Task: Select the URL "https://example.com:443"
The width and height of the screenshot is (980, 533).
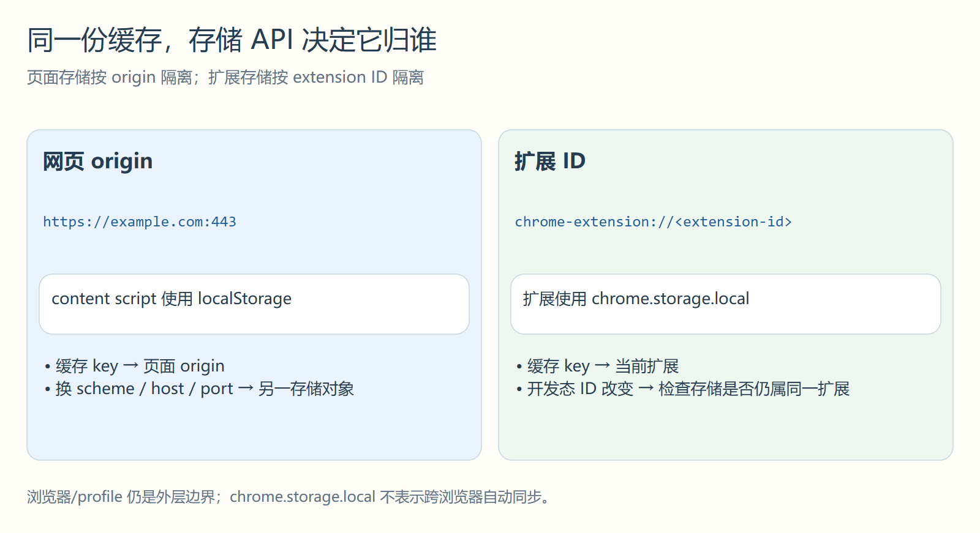Action: click(140, 222)
